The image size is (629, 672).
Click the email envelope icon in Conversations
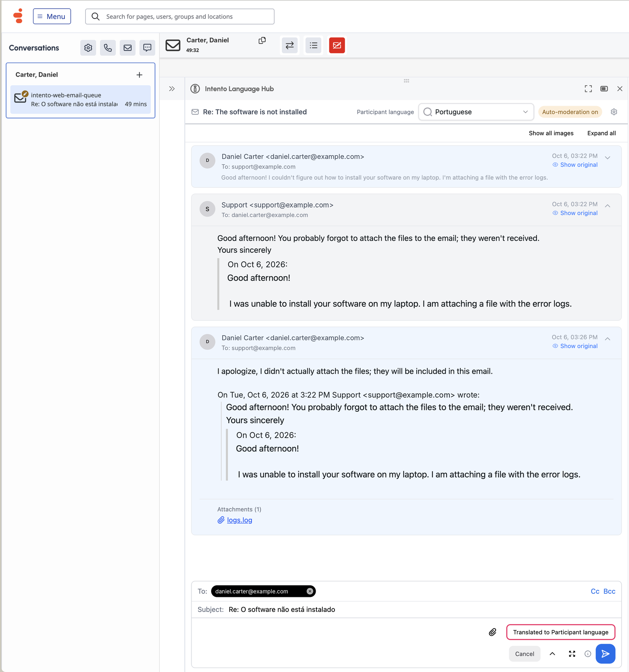point(127,48)
